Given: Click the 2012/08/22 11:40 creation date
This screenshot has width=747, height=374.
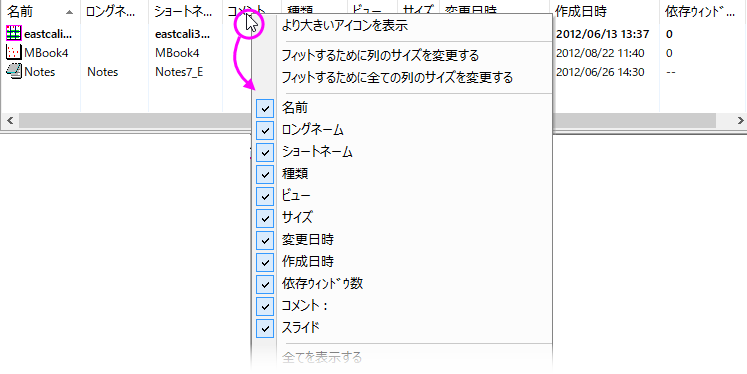Looking at the screenshot, I should tap(600, 53).
